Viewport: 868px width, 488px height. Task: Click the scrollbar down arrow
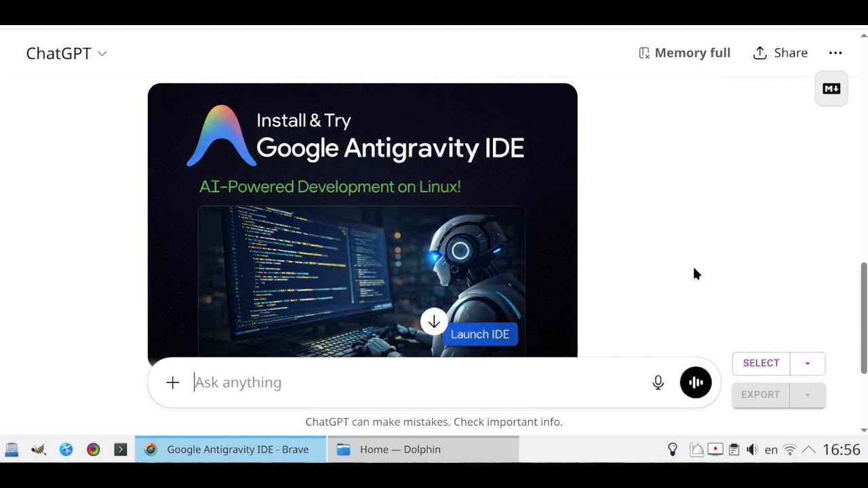pyautogui.click(x=863, y=430)
